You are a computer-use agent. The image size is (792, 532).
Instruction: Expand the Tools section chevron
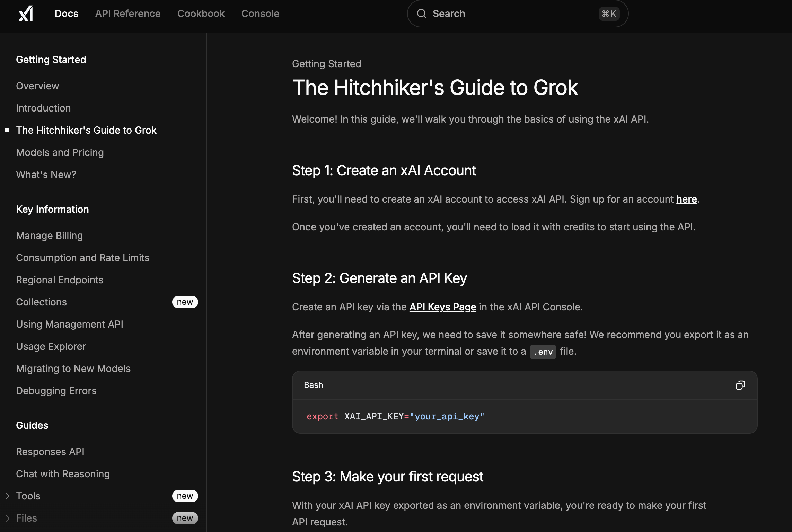coord(8,496)
